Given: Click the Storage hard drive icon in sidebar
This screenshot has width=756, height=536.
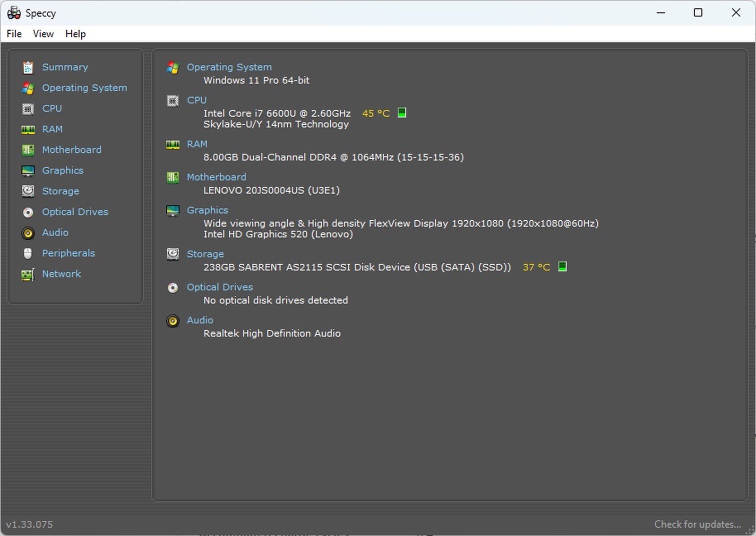Looking at the screenshot, I should click(x=28, y=191).
